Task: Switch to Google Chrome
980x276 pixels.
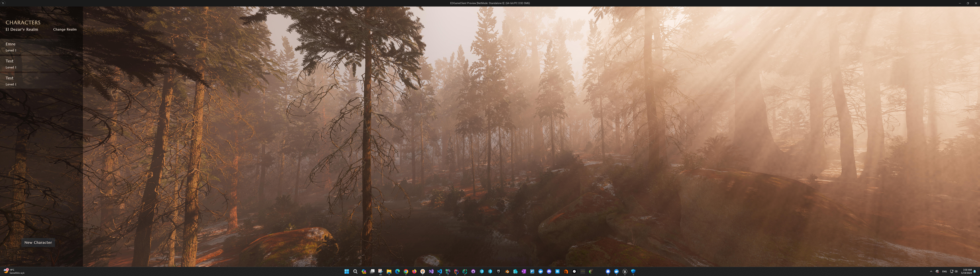Action: pos(406,271)
